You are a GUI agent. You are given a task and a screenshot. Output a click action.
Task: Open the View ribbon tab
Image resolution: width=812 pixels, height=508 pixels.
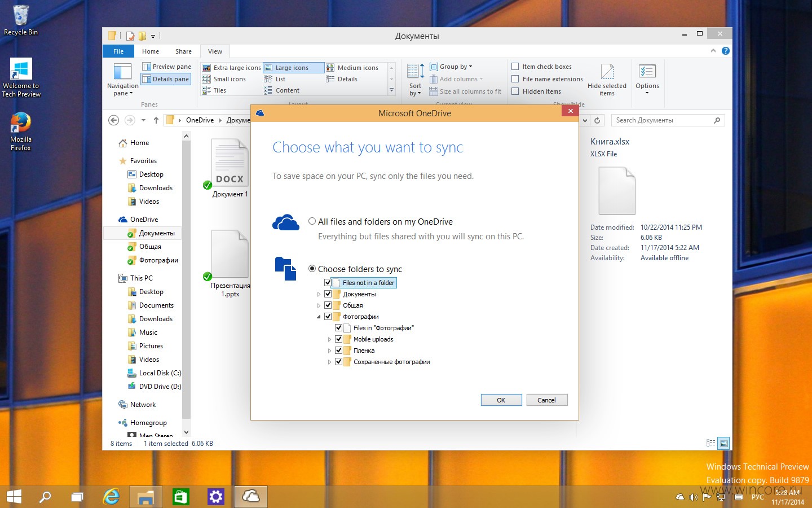[x=215, y=51]
